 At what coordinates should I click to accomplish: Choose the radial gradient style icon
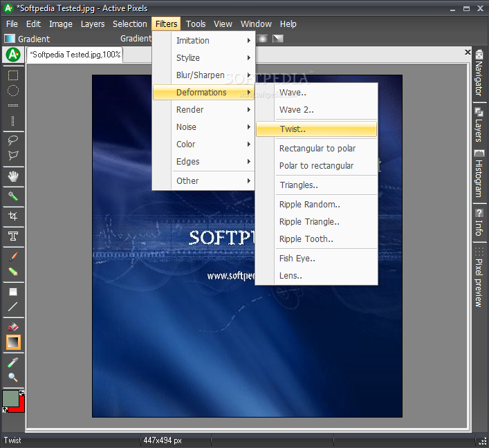pos(262,39)
